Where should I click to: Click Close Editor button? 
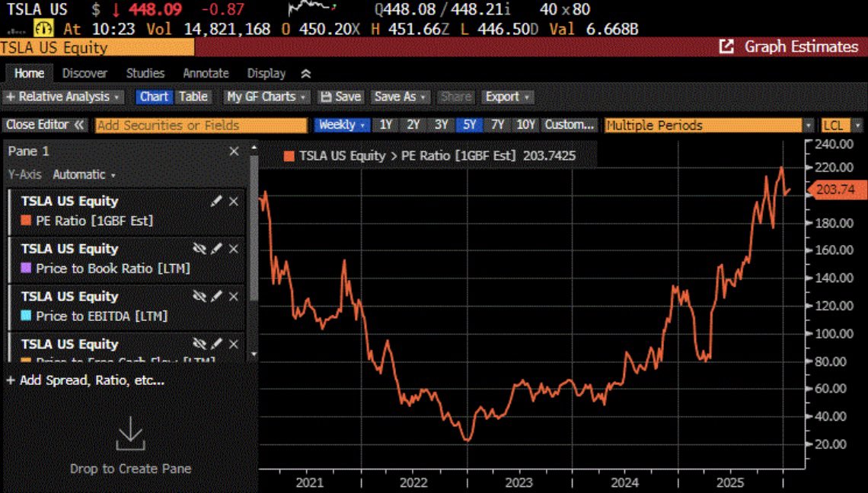pos(45,125)
